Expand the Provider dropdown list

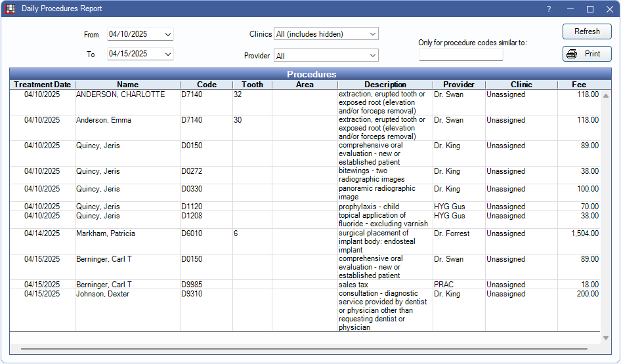tap(372, 56)
